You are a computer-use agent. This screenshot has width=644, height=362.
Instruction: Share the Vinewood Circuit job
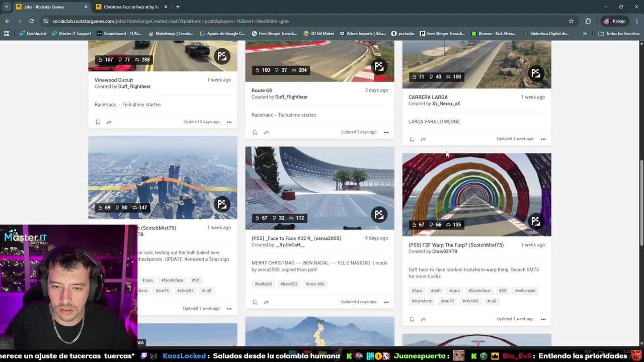(109, 122)
